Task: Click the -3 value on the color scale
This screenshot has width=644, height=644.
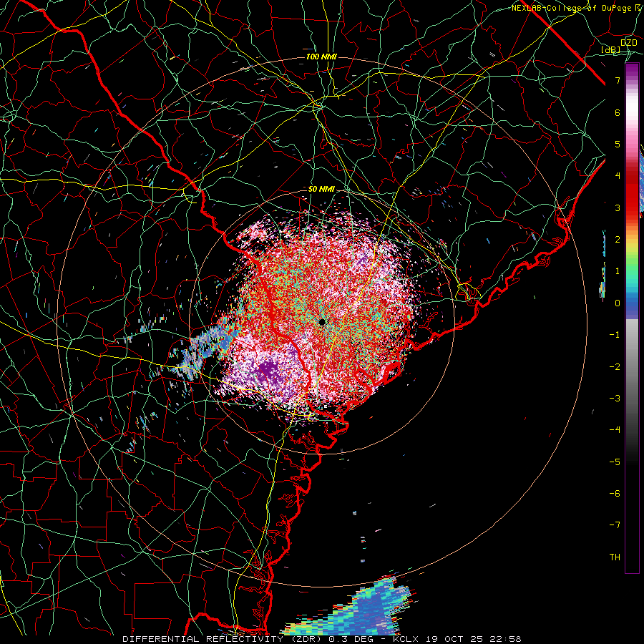Action: coord(615,398)
